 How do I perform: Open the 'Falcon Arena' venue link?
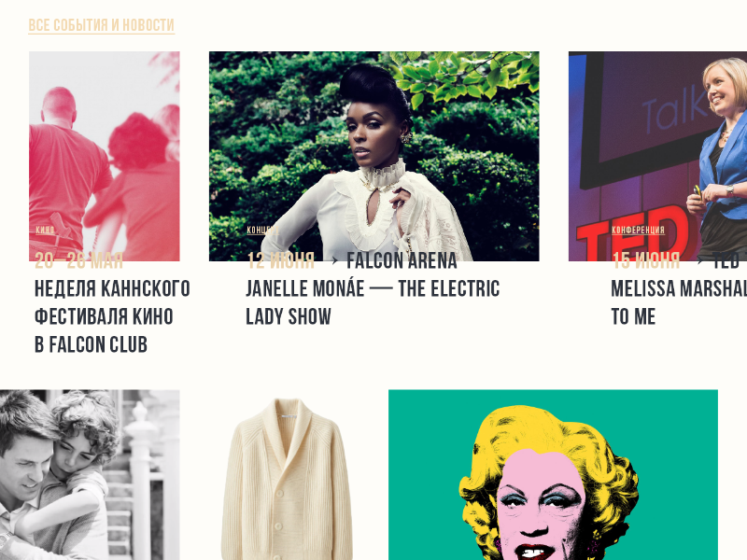point(402,261)
